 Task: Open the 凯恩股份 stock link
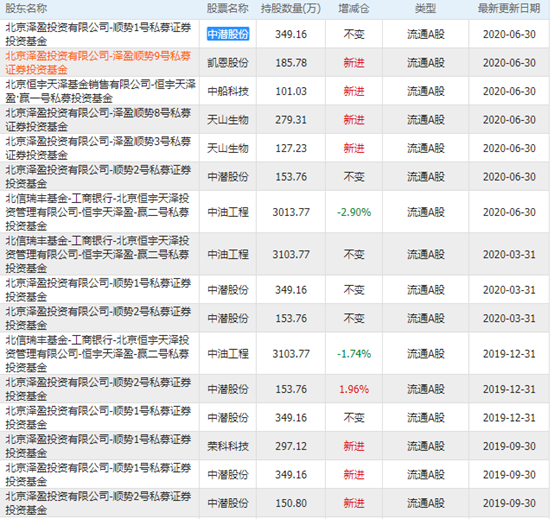[228, 63]
